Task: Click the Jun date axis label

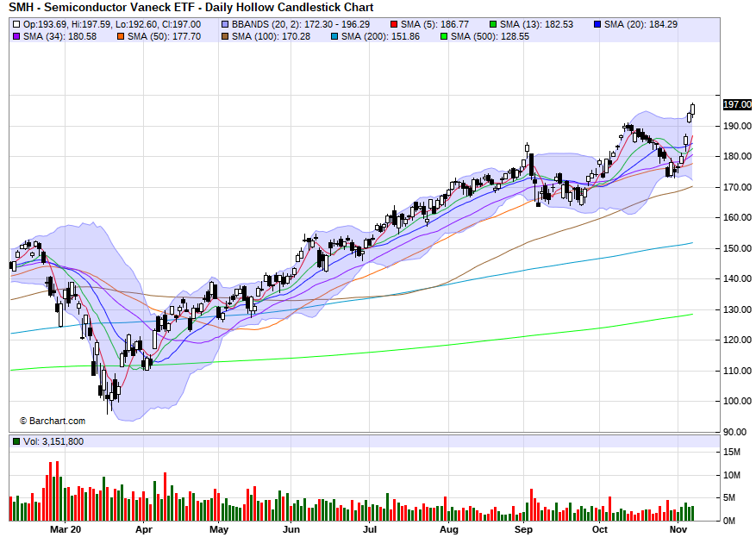Action: (291, 529)
